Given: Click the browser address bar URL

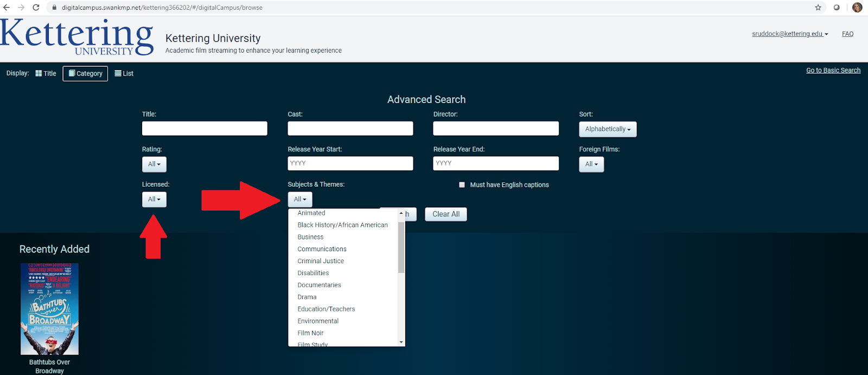Looking at the screenshot, I should click(162, 8).
